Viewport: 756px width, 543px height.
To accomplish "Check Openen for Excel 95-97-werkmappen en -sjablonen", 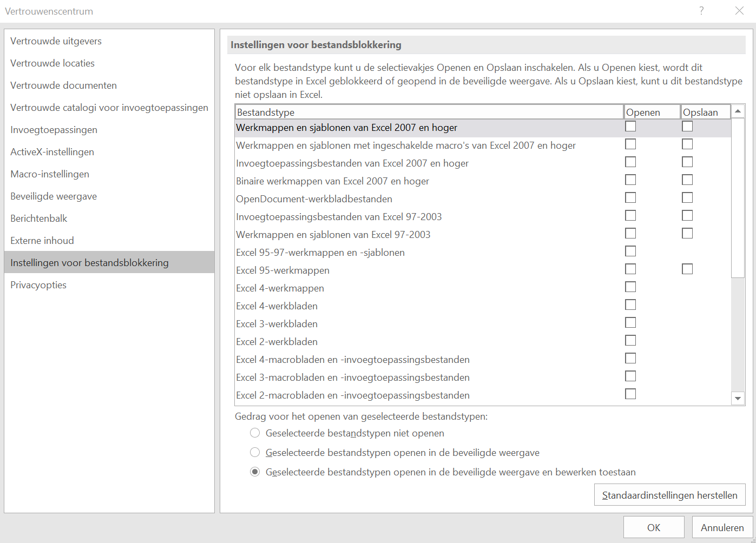I will coord(630,251).
